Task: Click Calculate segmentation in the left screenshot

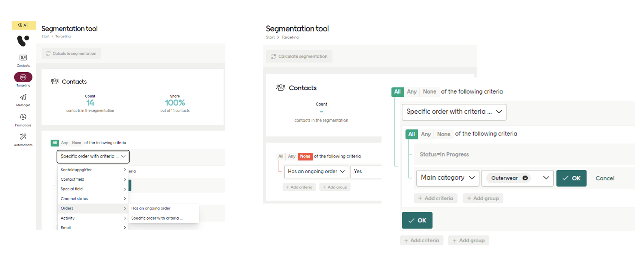Action: click(x=71, y=53)
